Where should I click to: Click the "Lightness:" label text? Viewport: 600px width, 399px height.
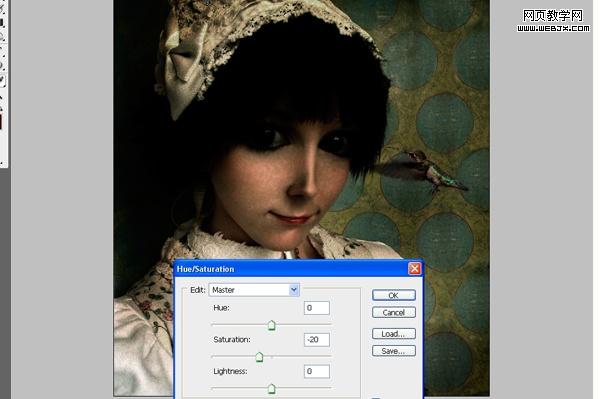pos(230,371)
